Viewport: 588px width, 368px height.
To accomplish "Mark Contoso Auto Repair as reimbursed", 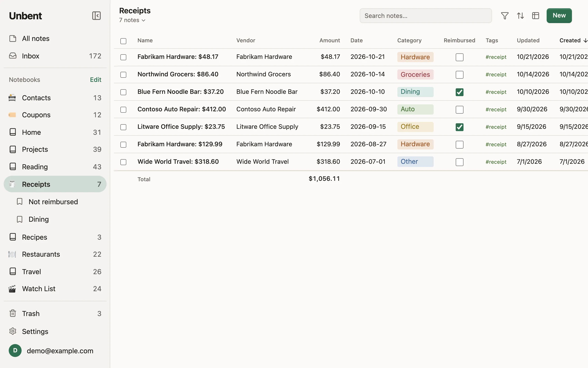I will (x=459, y=109).
